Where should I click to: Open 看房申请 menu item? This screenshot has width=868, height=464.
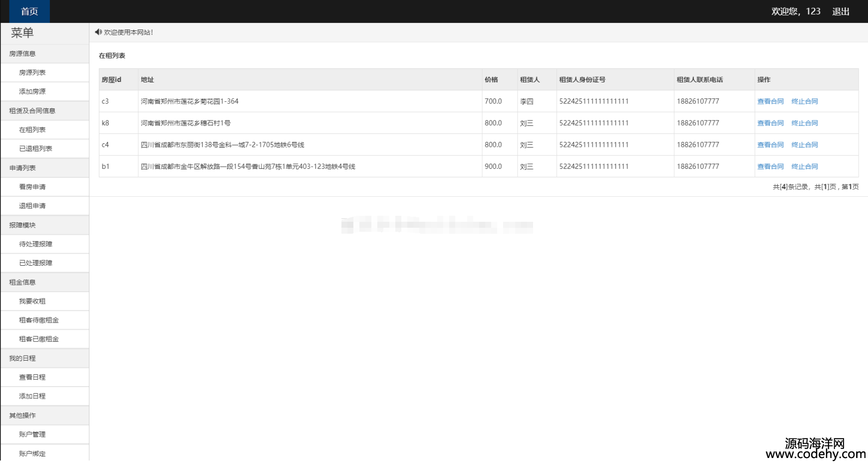45,187
